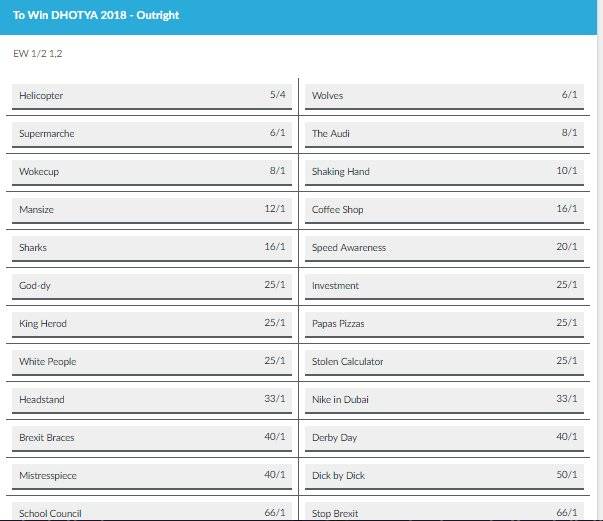
Task: Click the Wokecup betting option
Action: (152, 173)
